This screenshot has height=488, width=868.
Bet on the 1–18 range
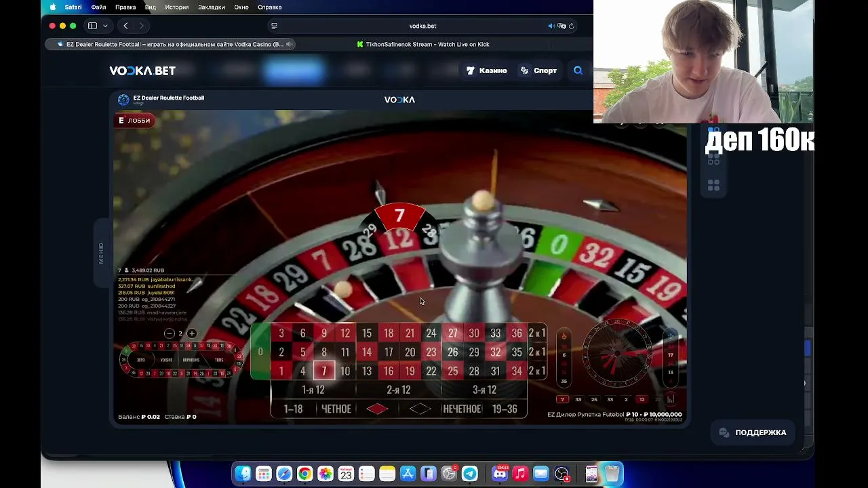point(293,409)
